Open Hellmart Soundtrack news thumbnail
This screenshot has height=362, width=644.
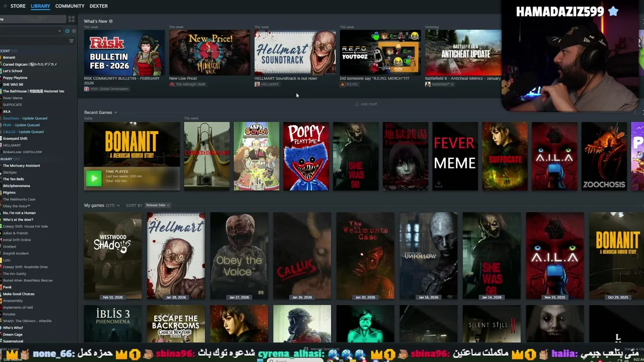click(x=295, y=52)
